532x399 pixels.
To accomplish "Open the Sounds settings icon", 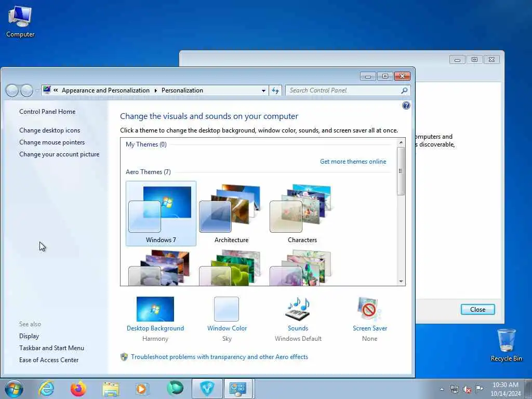I will point(298,309).
